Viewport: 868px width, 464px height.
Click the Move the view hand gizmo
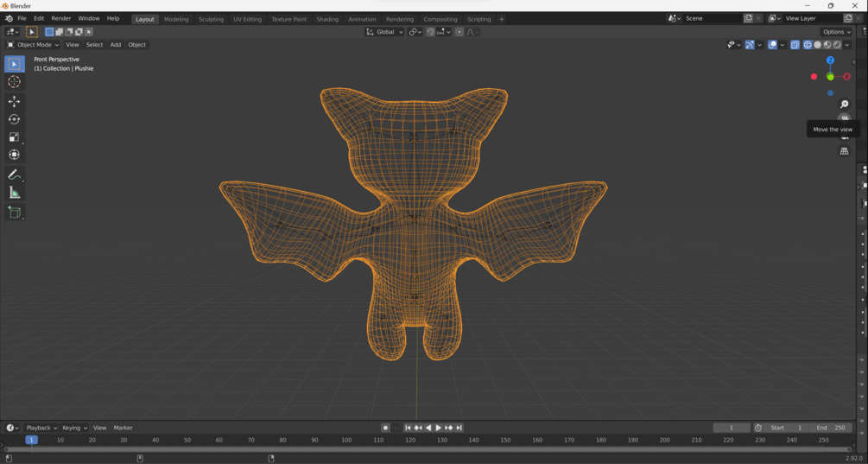[844, 118]
